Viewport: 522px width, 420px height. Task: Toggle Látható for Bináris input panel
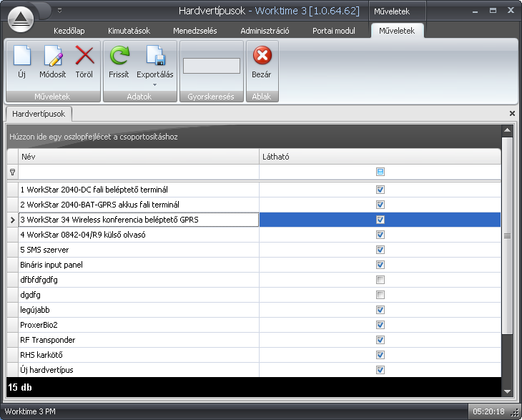(x=380, y=265)
